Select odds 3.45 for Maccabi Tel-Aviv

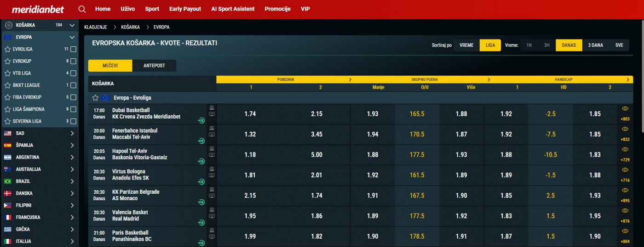point(316,135)
